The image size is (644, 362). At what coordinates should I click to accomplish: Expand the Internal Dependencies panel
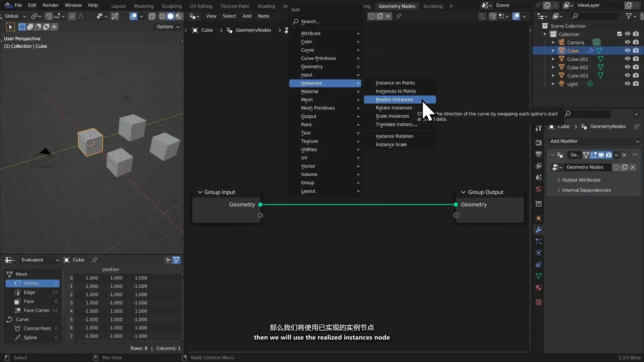click(586, 190)
